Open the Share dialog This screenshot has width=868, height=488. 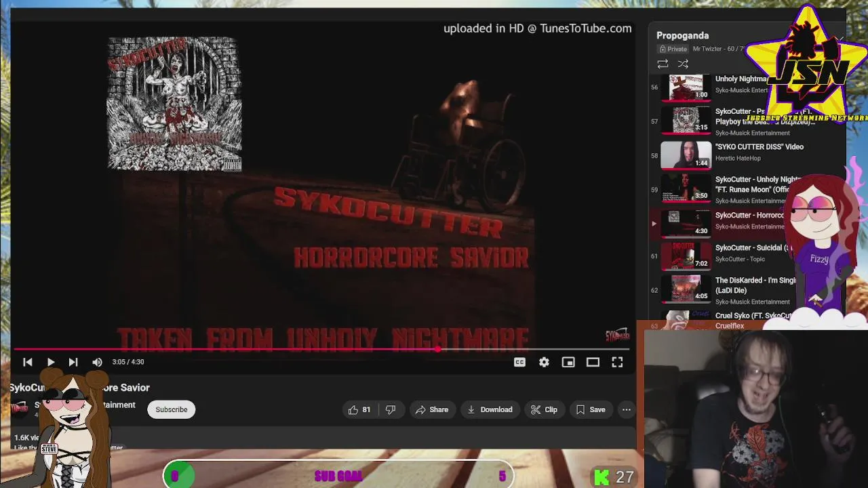[x=432, y=409]
